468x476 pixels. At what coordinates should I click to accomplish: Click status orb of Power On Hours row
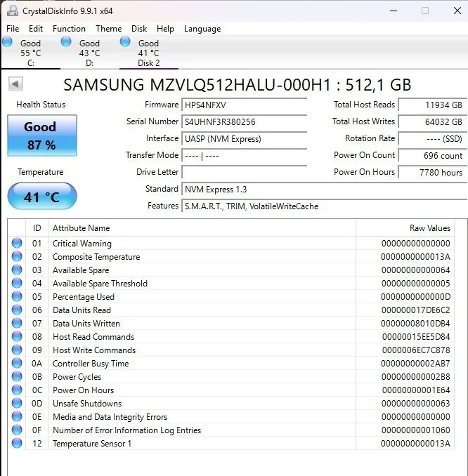pos(17,390)
